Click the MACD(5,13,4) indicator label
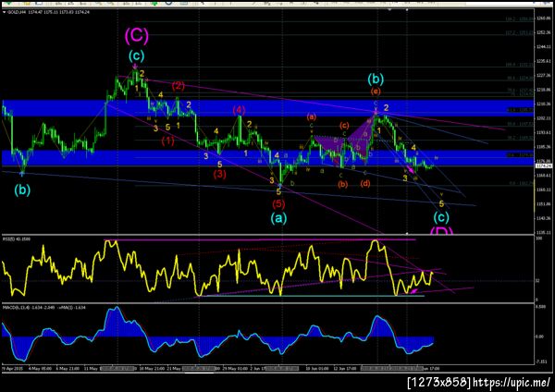Viewport: 555px width, 392px height. 44,308
